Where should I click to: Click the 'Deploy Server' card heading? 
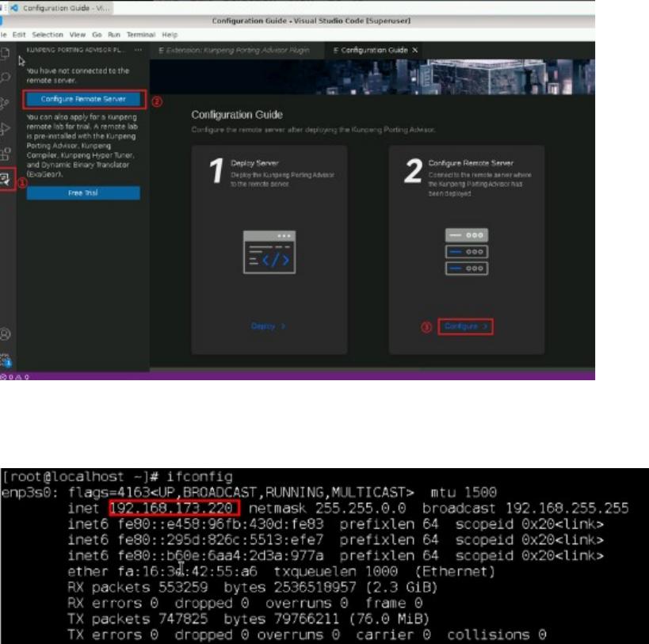point(254,163)
